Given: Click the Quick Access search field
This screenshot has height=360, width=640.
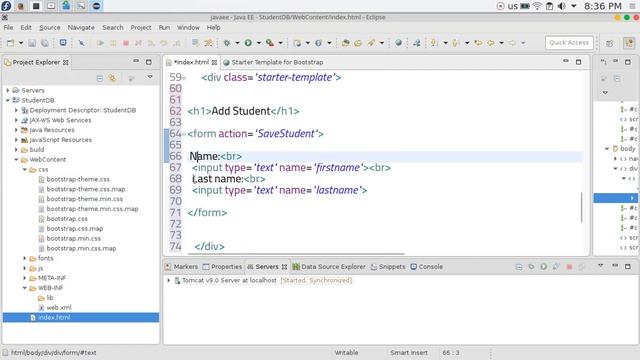Looking at the screenshot, I should pos(569,42).
